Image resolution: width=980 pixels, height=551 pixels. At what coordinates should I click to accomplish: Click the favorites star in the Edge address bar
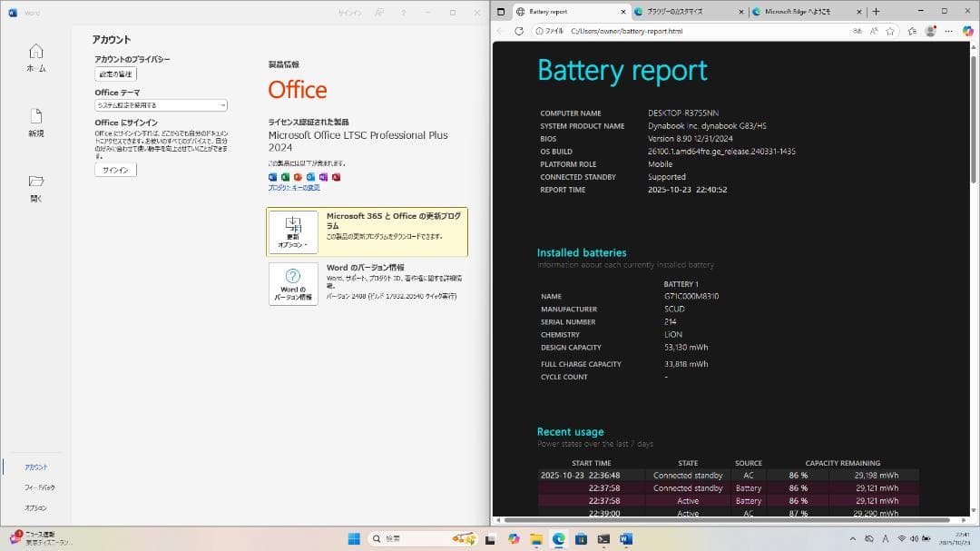point(889,30)
